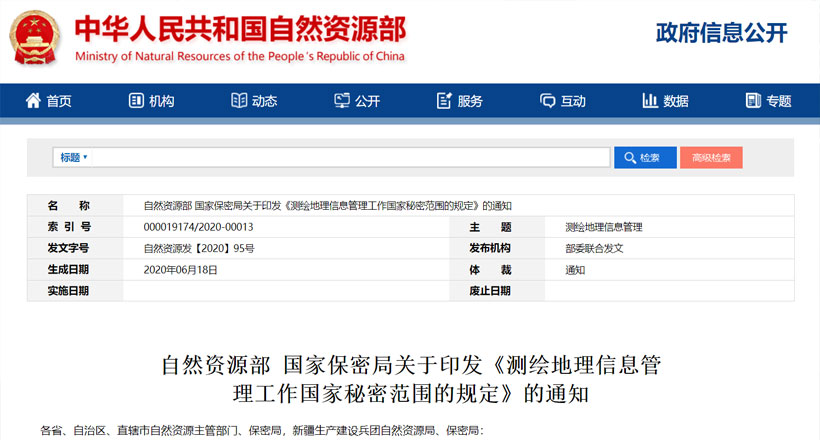The width and height of the screenshot is (820, 440).
Task: Click the magnifier icon in 检索 button
Action: click(x=630, y=157)
